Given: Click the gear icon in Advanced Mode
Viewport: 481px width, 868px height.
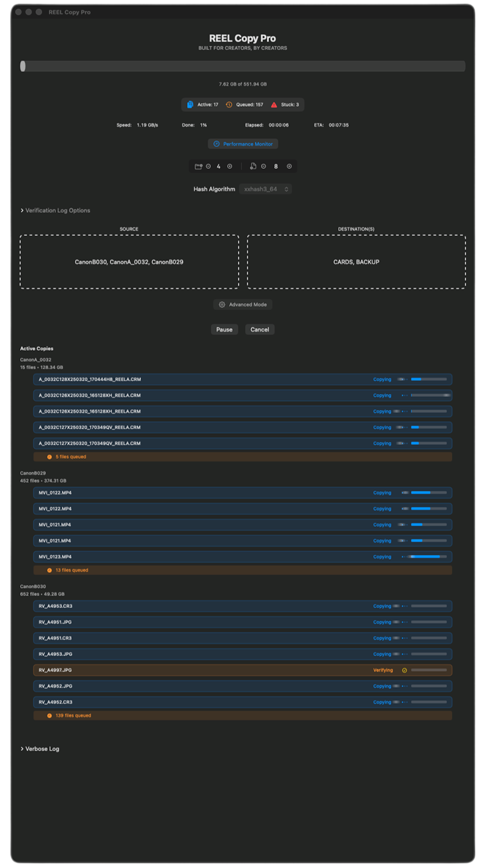Looking at the screenshot, I should click(222, 304).
